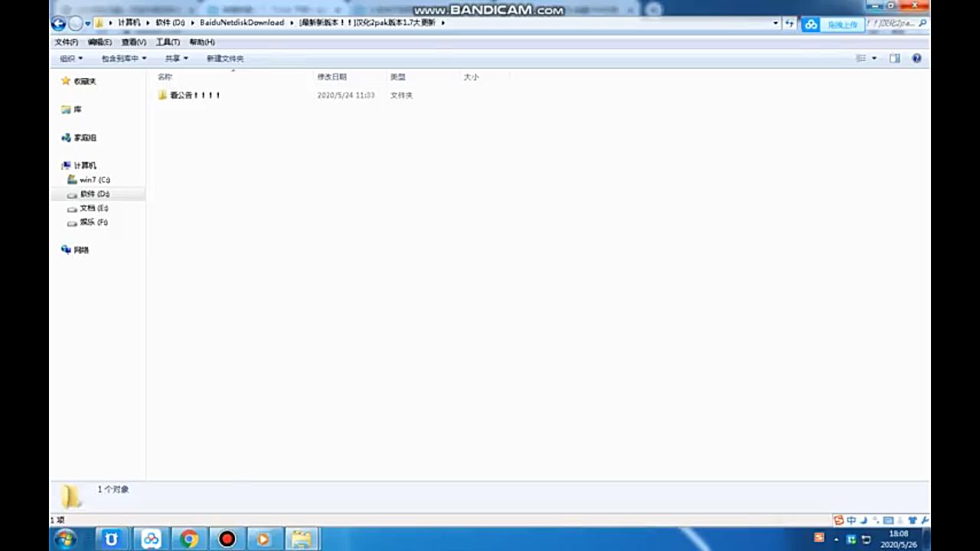
Task: Open Baidu Netdisk from the taskbar
Action: pos(151,539)
